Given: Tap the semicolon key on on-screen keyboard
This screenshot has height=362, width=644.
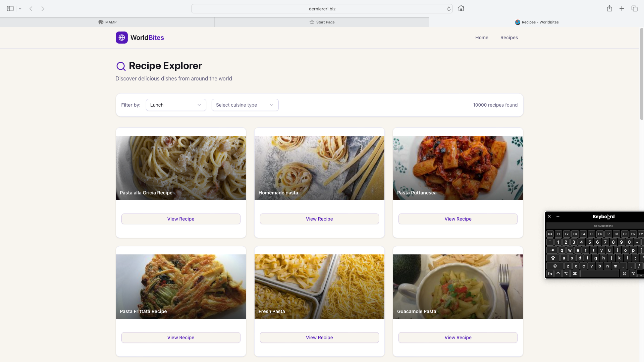Looking at the screenshot, I should (x=635, y=258).
